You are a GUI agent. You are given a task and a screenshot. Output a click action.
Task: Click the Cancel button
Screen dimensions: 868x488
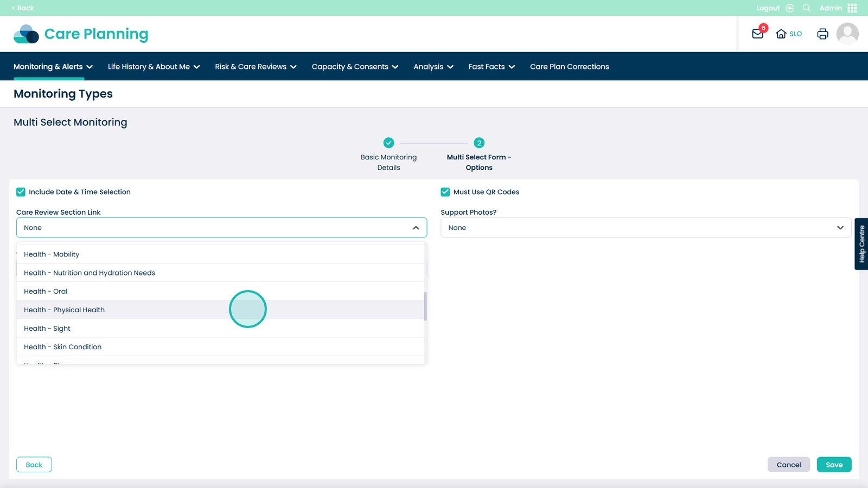[788, 465]
